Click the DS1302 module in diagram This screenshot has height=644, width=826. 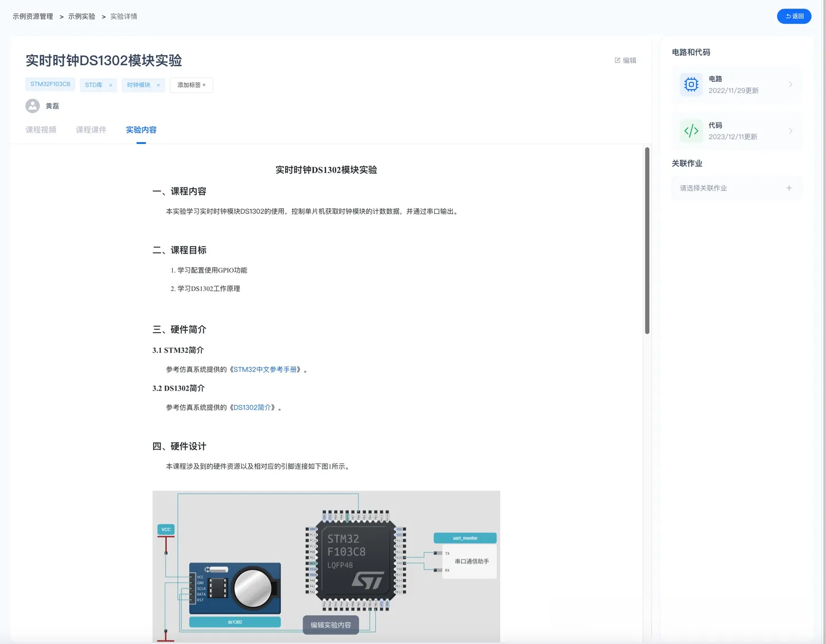click(235, 589)
